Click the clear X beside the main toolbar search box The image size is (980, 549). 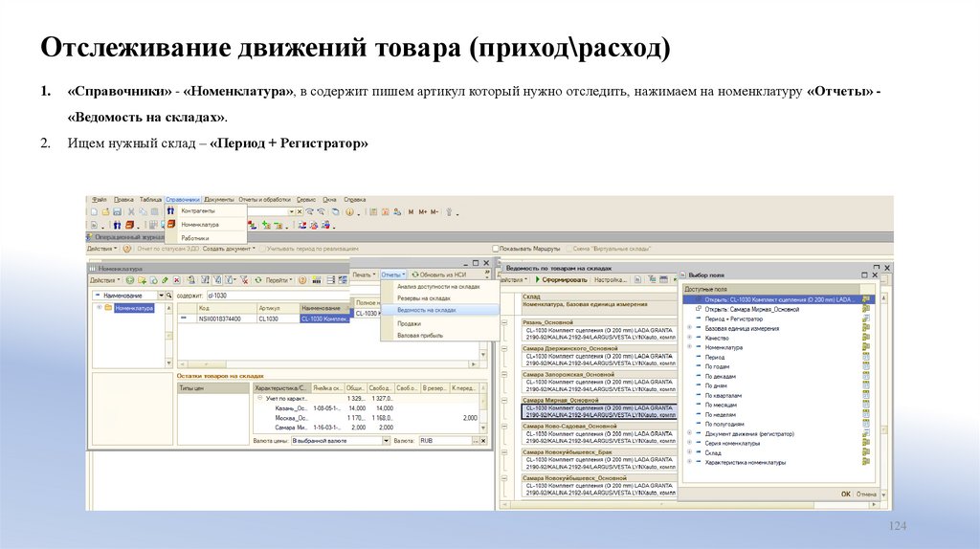[x=300, y=211]
